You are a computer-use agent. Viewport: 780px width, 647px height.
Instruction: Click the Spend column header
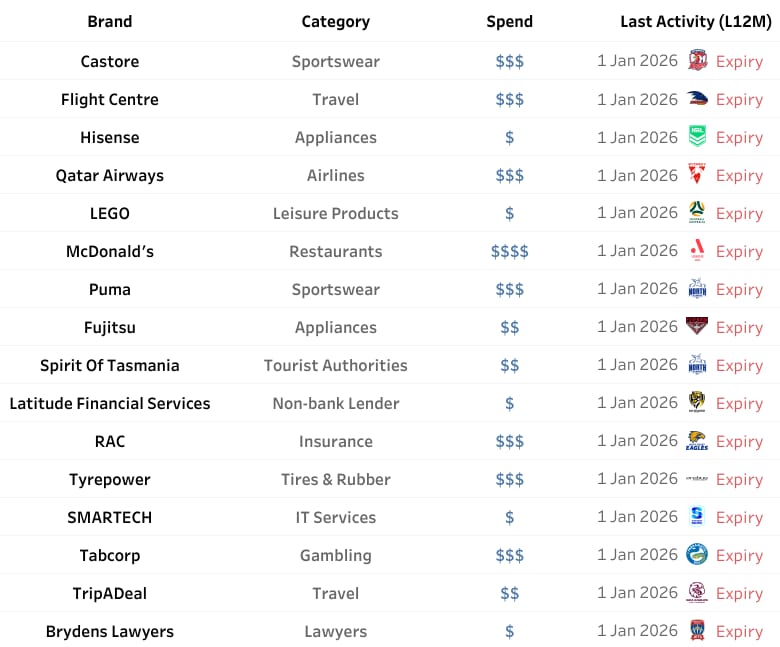pos(509,21)
